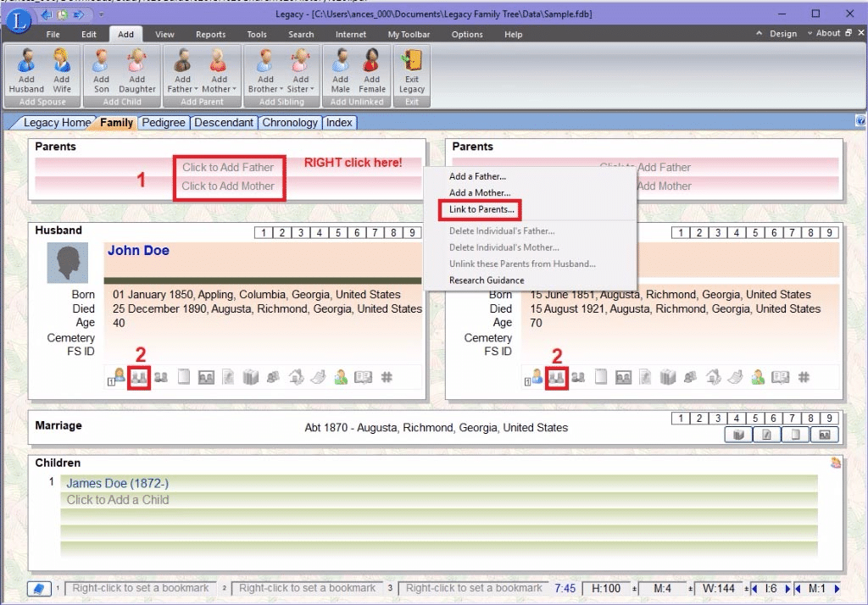
Task: Toggle tag 1 above John Doe
Action: [264, 232]
